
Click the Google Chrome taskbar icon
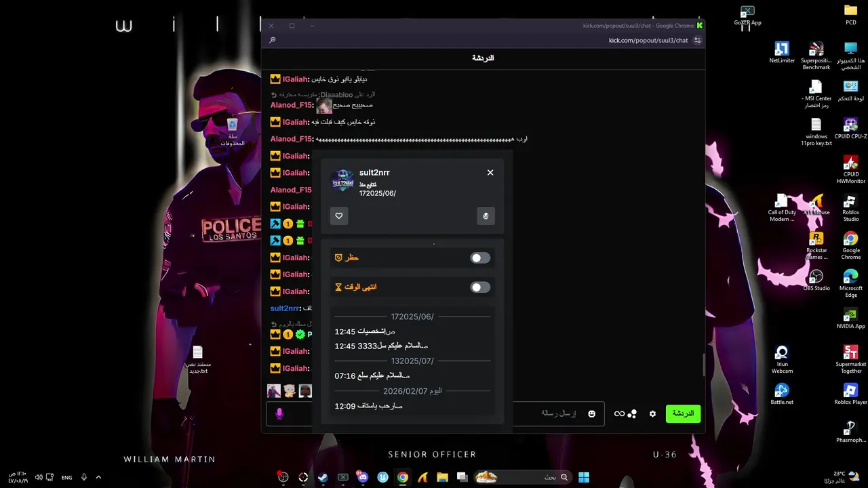point(403,477)
